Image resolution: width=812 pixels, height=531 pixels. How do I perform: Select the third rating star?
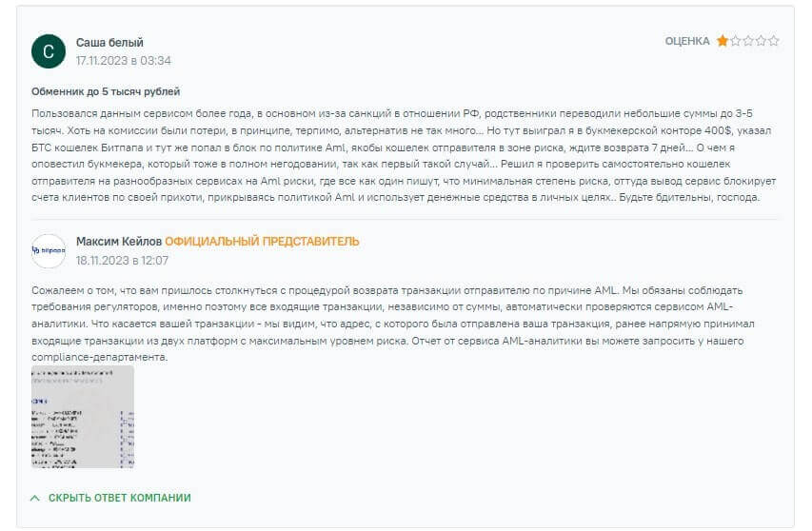748,41
